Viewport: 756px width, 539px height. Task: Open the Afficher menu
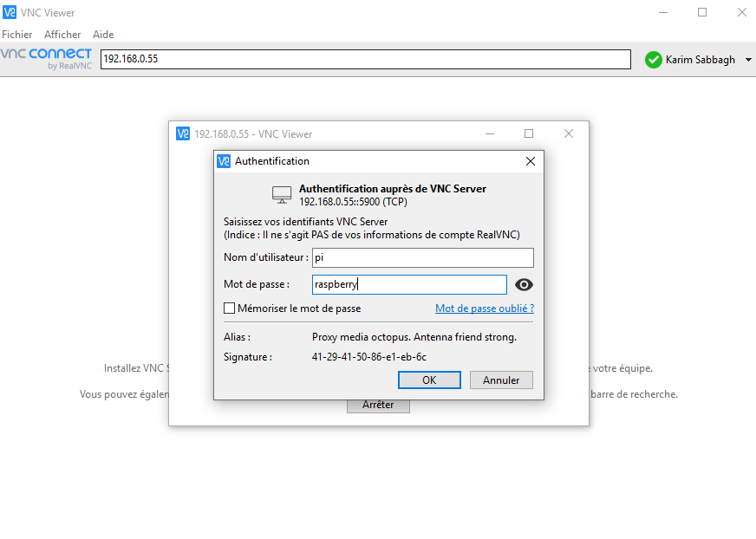pos(62,34)
